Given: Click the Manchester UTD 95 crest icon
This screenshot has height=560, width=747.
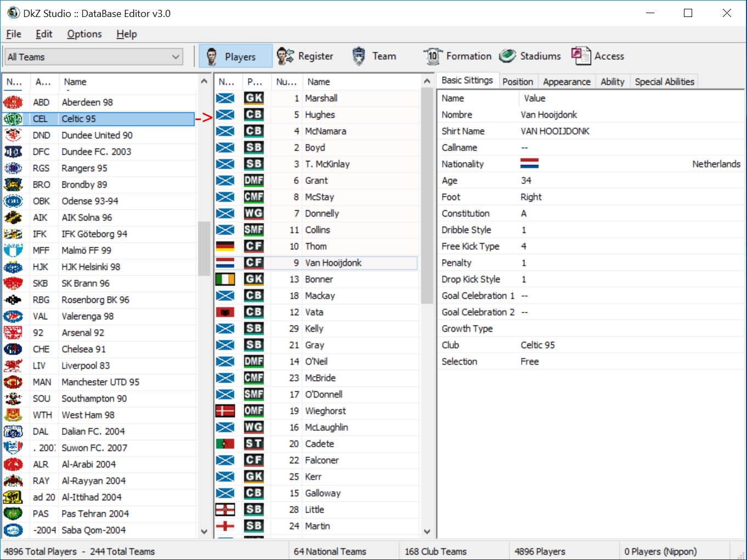Looking at the screenshot, I should [13, 382].
